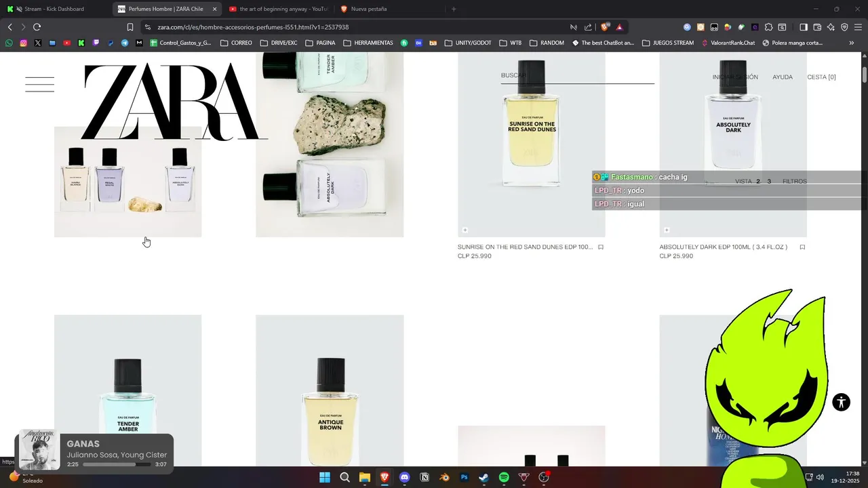Expand HERRAMIENTAS bookmarks folder

pos(368,43)
